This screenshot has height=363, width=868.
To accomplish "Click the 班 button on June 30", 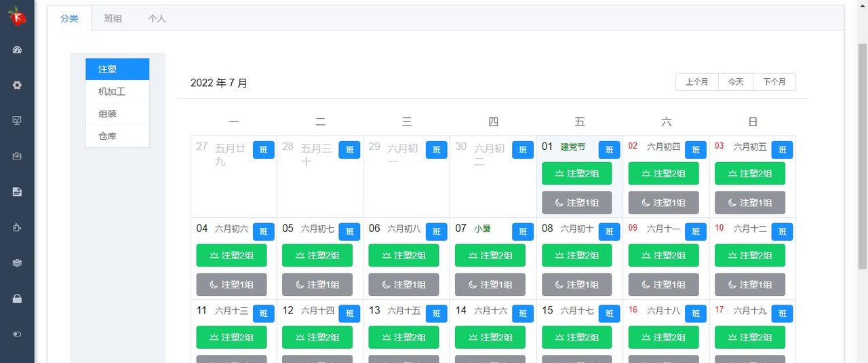I will click(x=523, y=150).
